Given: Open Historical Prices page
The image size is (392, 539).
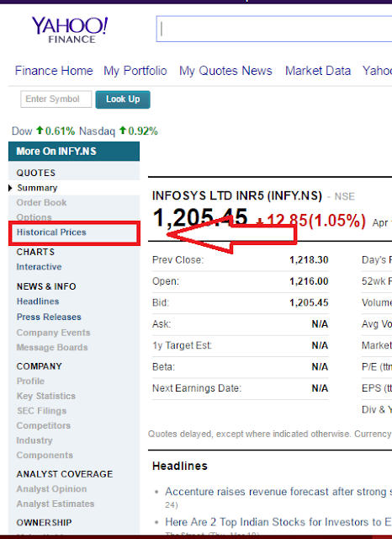Looking at the screenshot, I should [x=51, y=232].
